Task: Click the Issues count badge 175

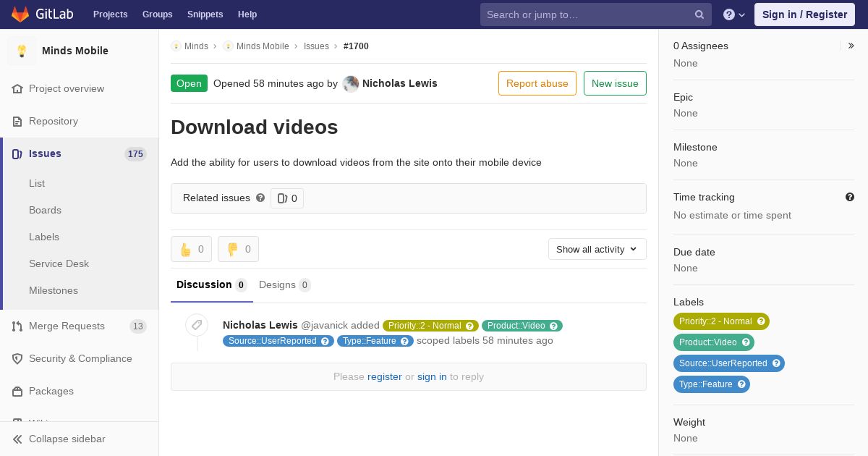Action: coord(135,154)
